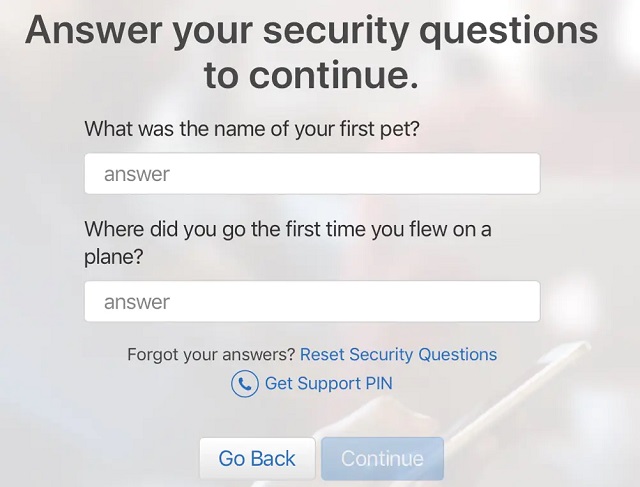The width and height of the screenshot is (640, 487).
Task: Click the word "plane?" in the second question
Action: (x=115, y=255)
